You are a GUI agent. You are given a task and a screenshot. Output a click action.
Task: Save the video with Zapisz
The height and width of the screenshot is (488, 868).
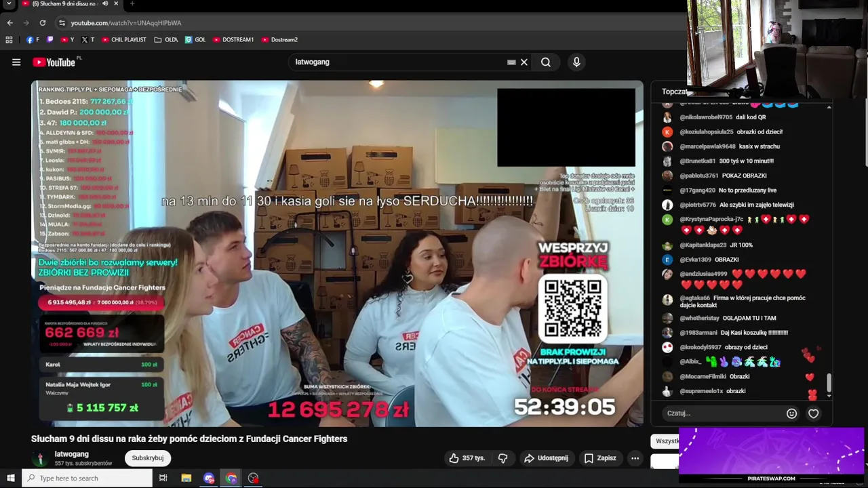(600, 458)
